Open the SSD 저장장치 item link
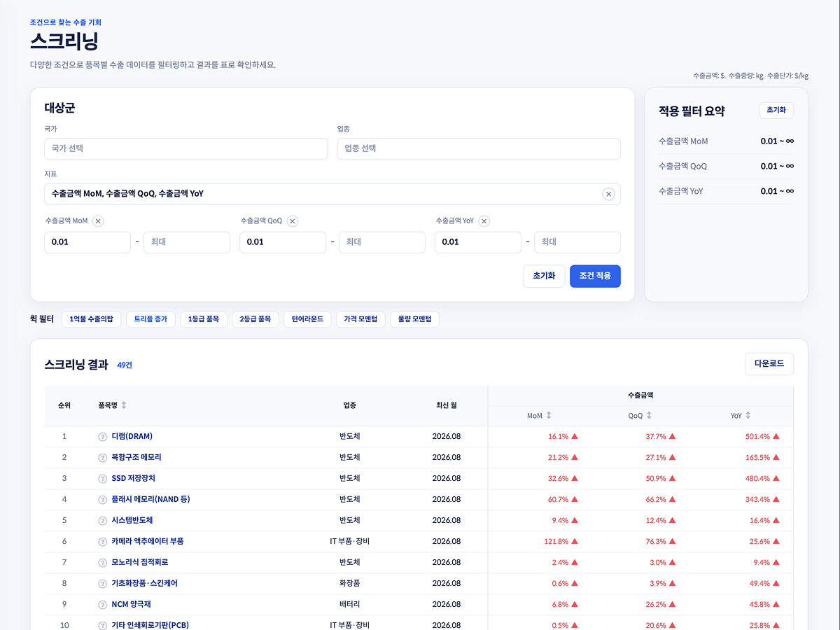 pos(134,479)
